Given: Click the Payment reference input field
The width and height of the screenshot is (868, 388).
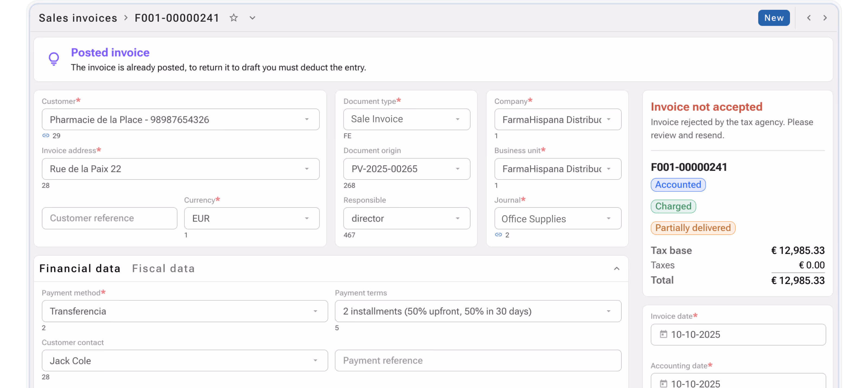Looking at the screenshot, I should point(478,360).
